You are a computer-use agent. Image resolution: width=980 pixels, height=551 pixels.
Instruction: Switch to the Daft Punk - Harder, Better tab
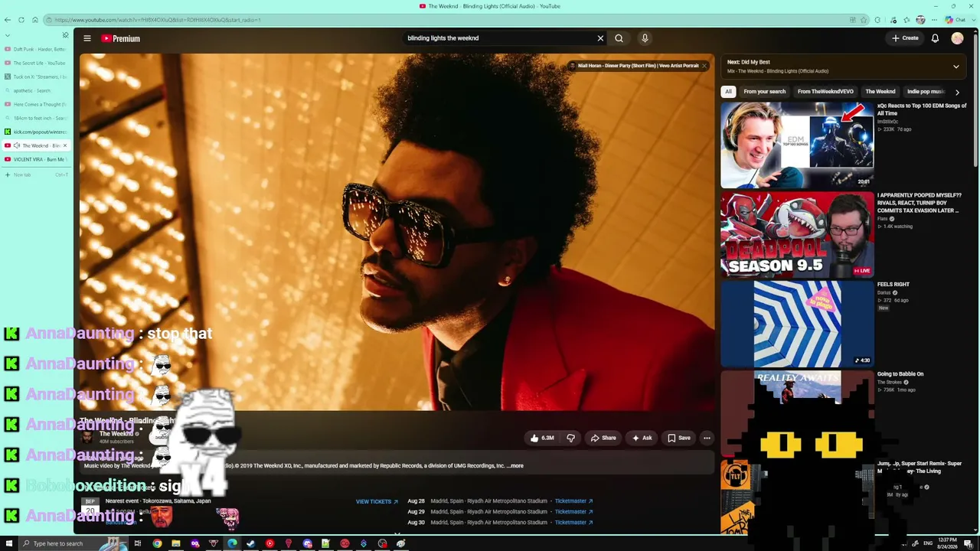pyautogui.click(x=36, y=49)
